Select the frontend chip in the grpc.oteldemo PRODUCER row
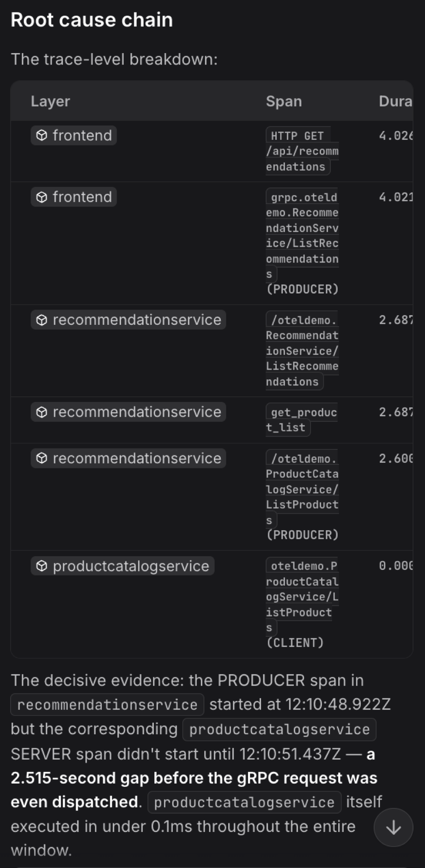The image size is (425, 868). (74, 197)
